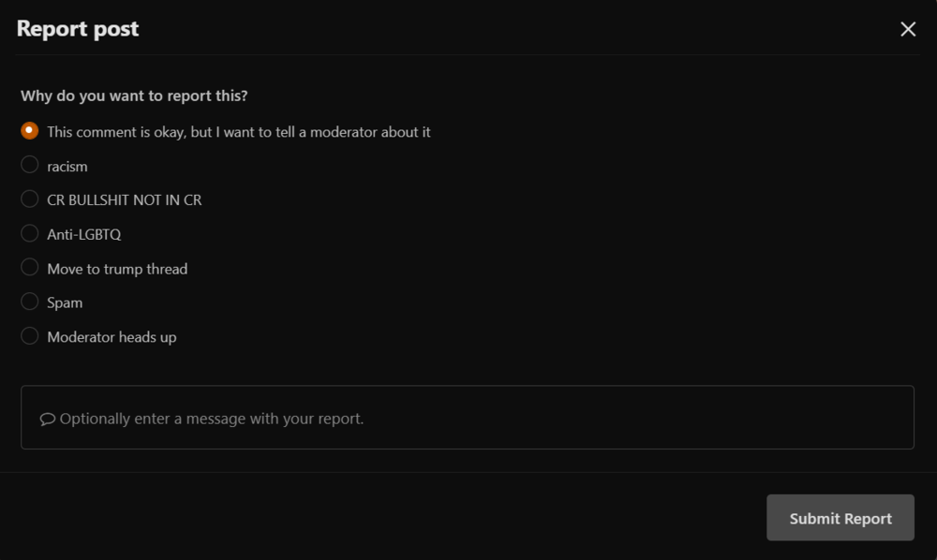Click the "Spam" label text
The height and width of the screenshot is (560, 937).
(65, 302)
